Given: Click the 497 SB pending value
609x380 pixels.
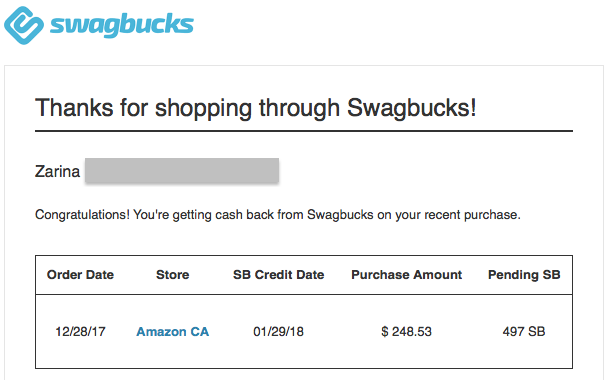Looking at the screenshot, I should click(x=524, y=331).
